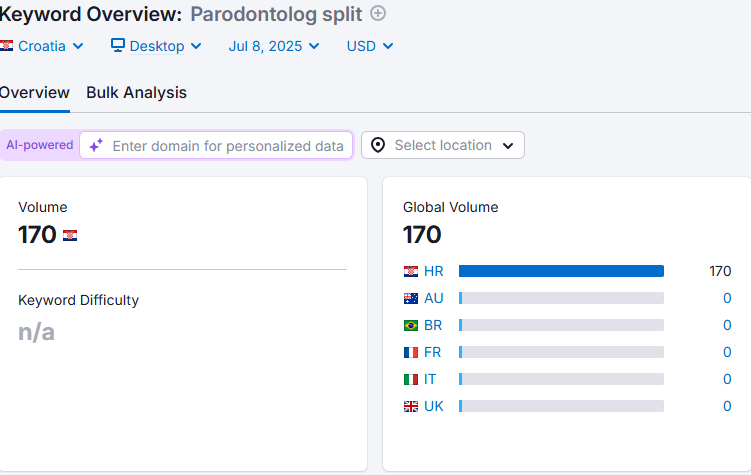Click the AI sparkle icon in domain field
751x475 pixels.
[96, 145]
